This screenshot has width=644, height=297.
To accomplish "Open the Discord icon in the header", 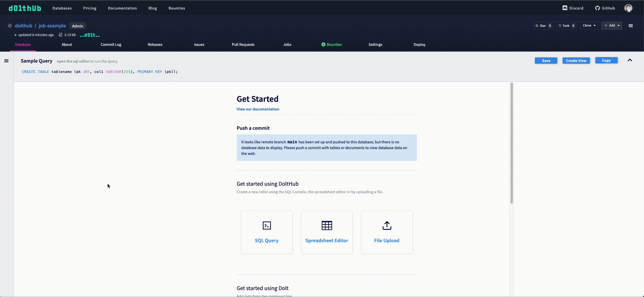I will pyautogui.click(x=565, y=8).
